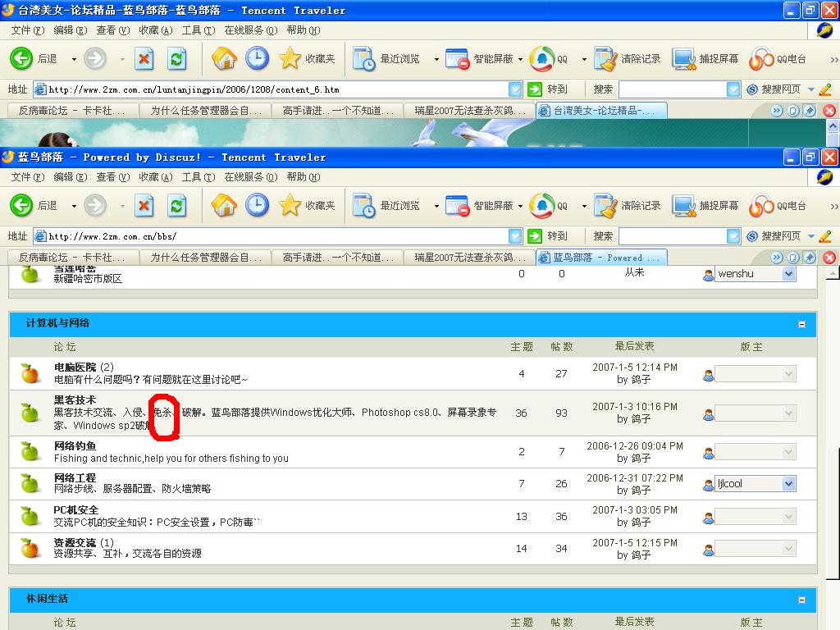Click 转到 go button in background window
Viewport: 840px width, 630px height.
(x=547, y=89)
